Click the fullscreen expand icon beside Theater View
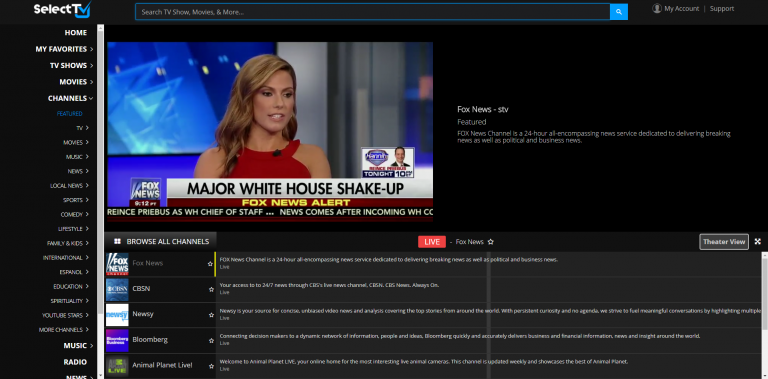This screenshot has width=768, height=379. 758,241
